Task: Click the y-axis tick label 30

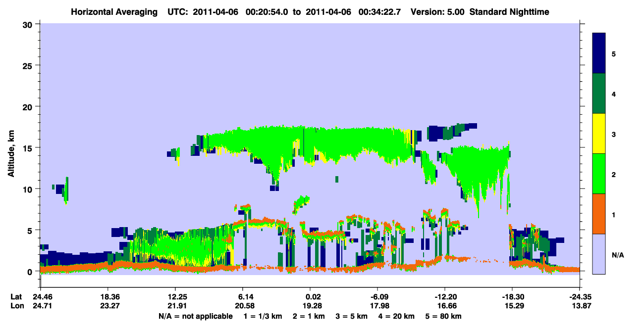Action: [29, 24]
